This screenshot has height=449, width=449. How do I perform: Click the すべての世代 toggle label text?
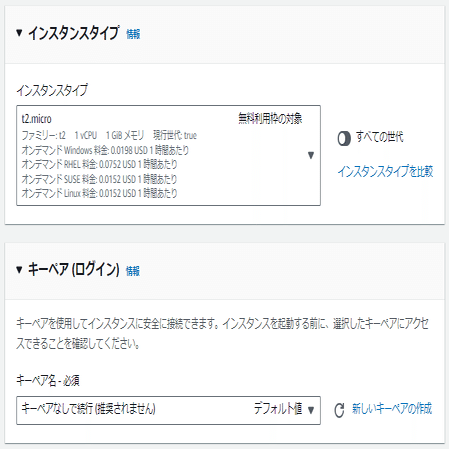379,137
